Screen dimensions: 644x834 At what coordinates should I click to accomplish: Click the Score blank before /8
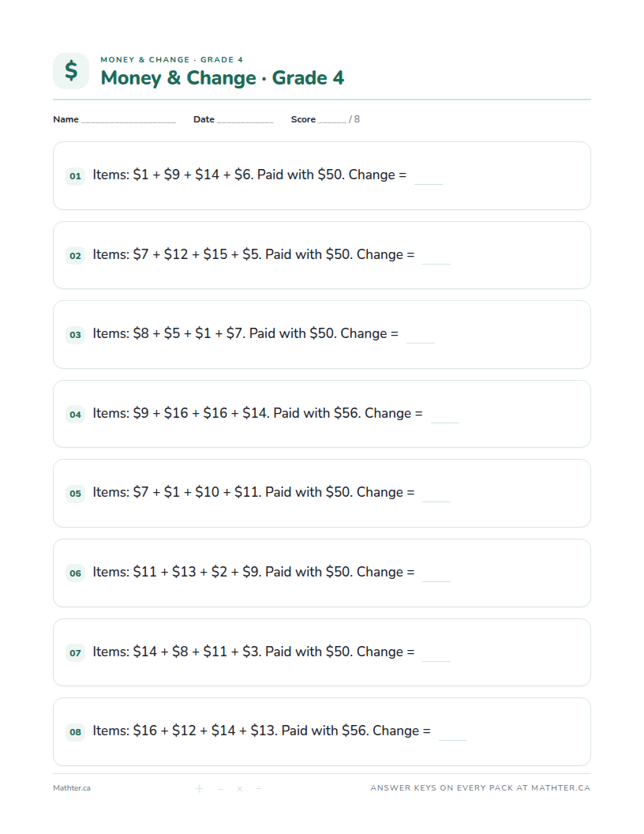[x=332, y=122]
